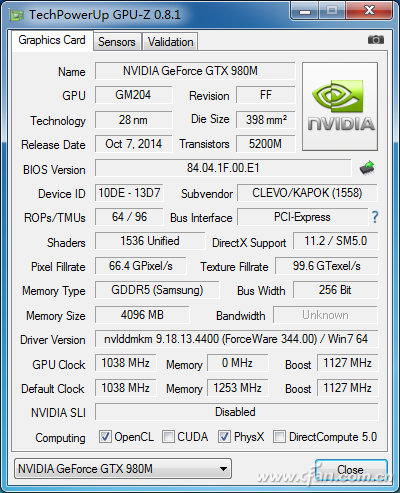Click the Pixel Fillrate field 66.4 GPixel/s
Viewport: 400px width, 493px height.
(141, 266)
